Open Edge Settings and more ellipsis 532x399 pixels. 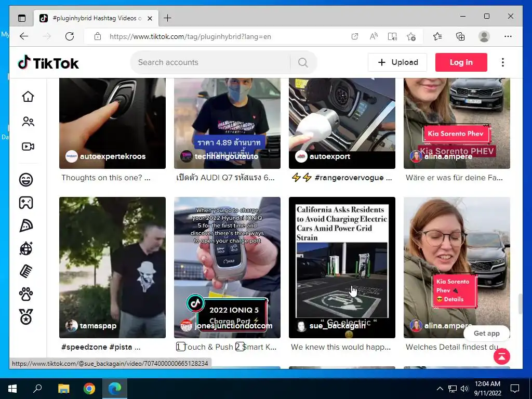click(x=508, y=36)
